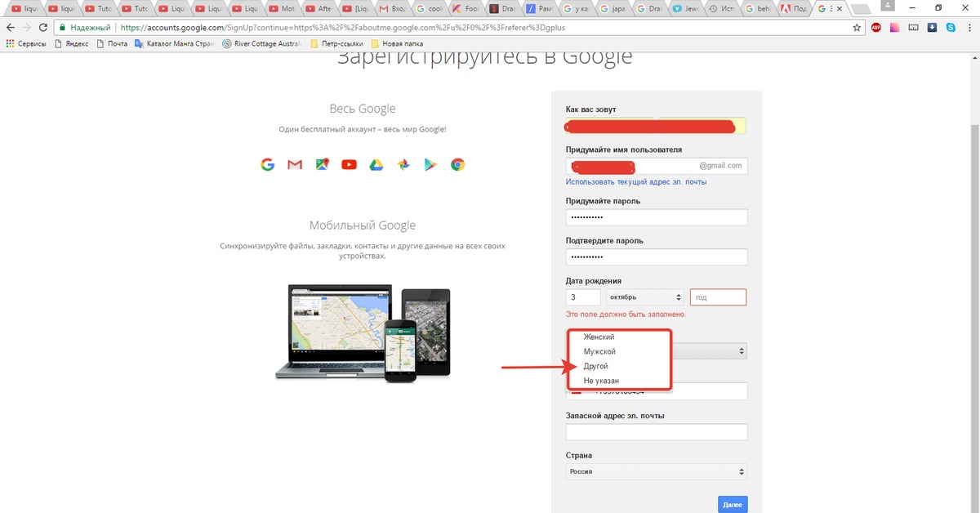Click the Gmail envelope product icon

pyautogui.click(x=295, y=164)
